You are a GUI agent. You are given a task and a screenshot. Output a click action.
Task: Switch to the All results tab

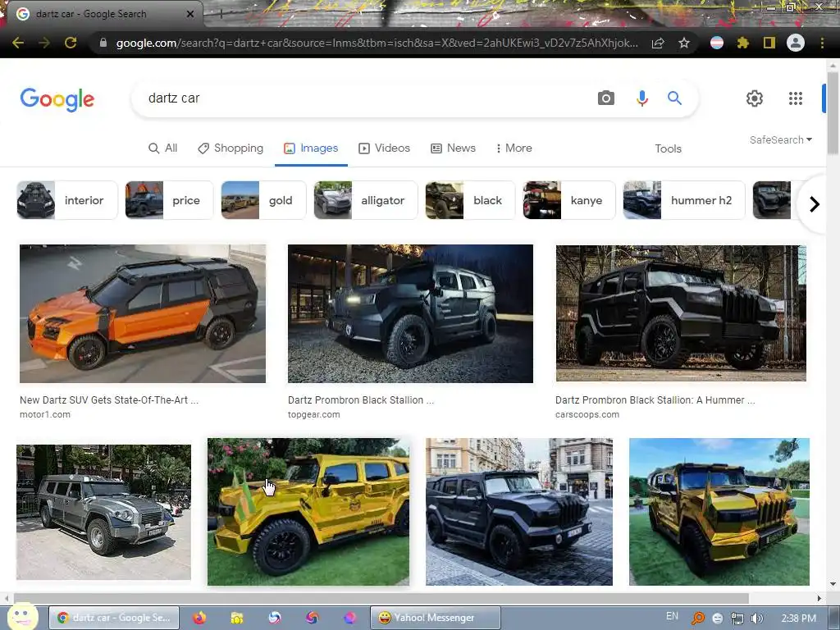click(x=163, y=148)
